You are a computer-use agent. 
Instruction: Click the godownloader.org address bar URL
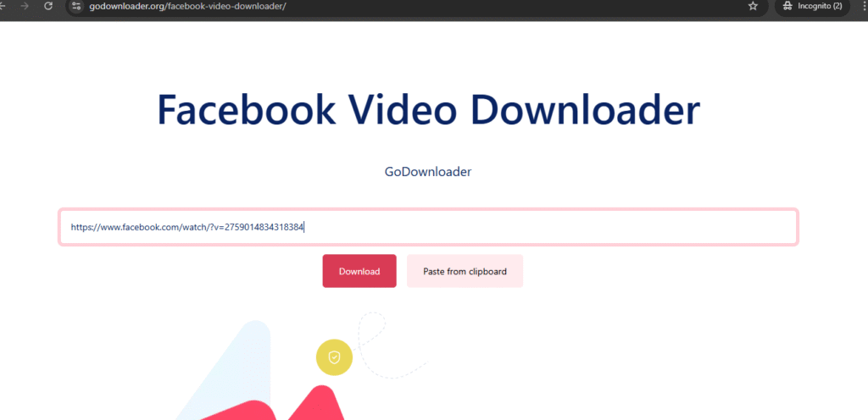tap(187, 6)
